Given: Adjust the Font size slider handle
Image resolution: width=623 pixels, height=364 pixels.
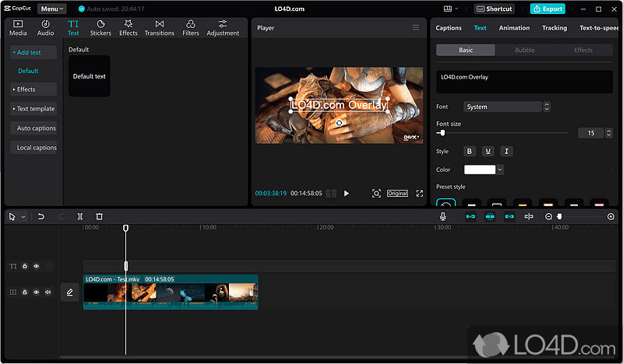Looking at the screenshot, I should (442, 133).
